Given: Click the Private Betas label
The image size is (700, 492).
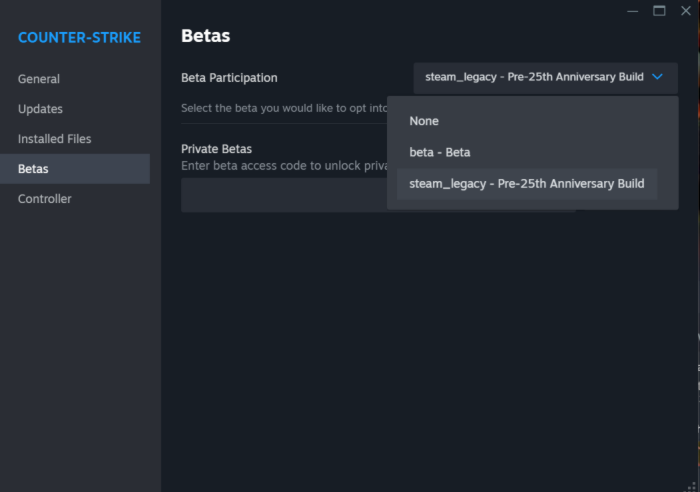Looking at the screenshot, I should tap(216, 149).
